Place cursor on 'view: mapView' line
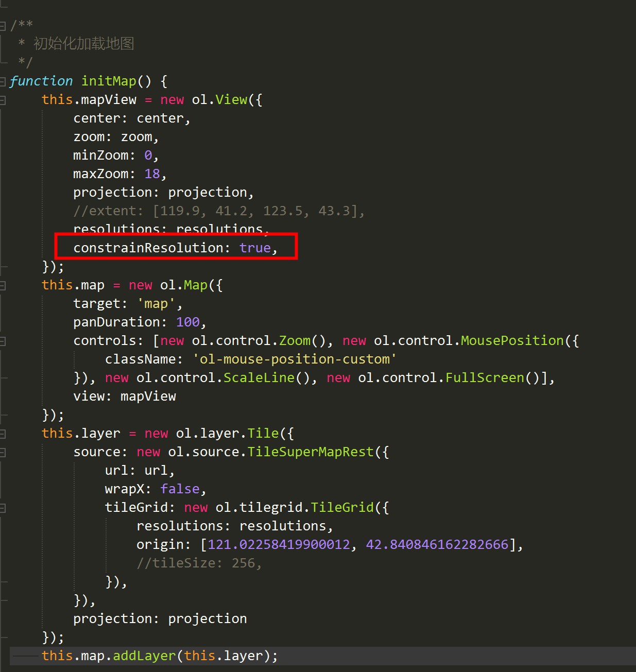Viewport: 636px width, 672px height. pyautogui.click(x=125, y=396)
